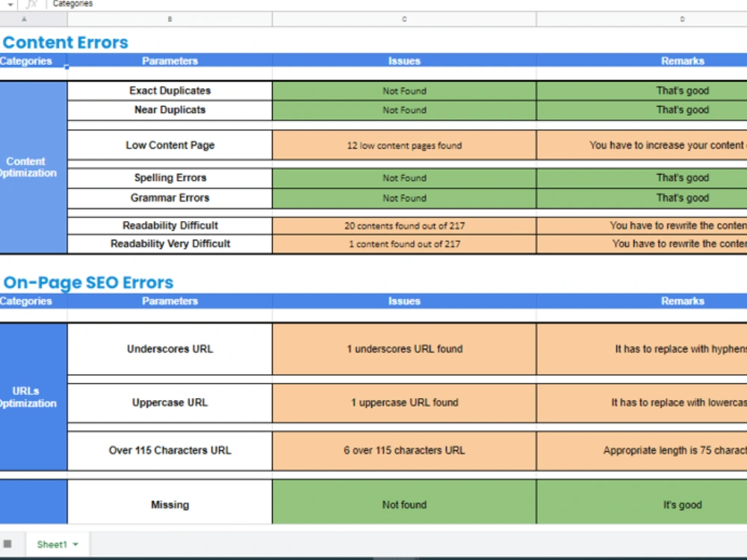Select 'Exact Duplicates' parameter cell
The height and width of the screenshot is (560, 747).
(x=170, y=90)
